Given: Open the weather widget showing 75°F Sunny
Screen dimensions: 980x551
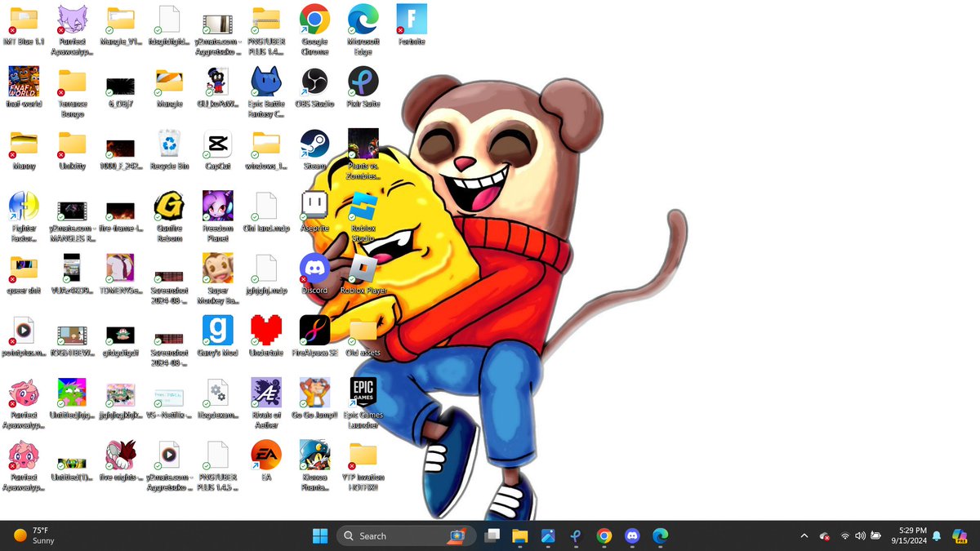Looking at the screenshot, I should coord(34,535).
